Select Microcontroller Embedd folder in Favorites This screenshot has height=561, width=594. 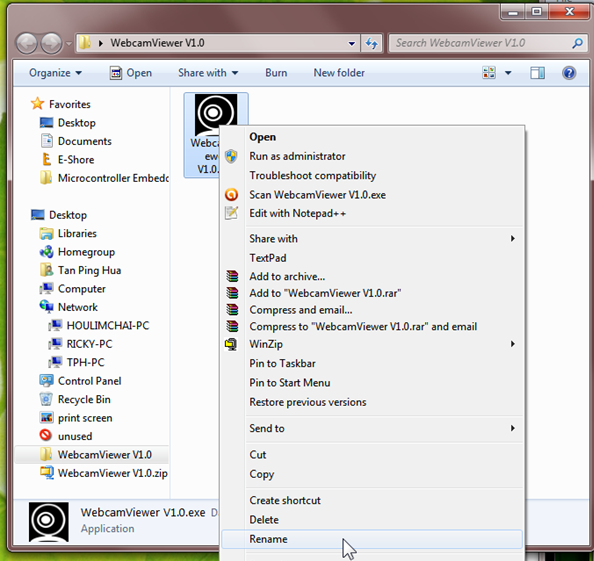(113, 178)
